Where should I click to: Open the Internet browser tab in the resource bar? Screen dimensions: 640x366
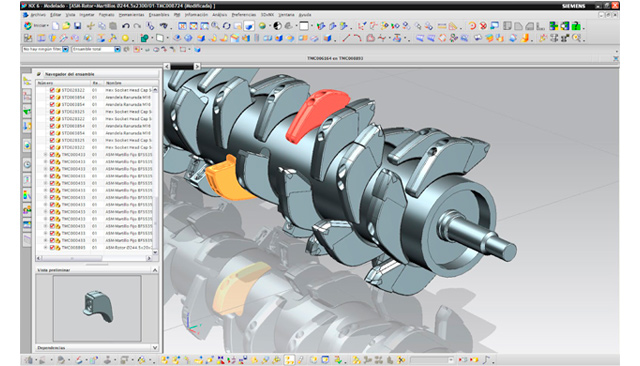27,146
